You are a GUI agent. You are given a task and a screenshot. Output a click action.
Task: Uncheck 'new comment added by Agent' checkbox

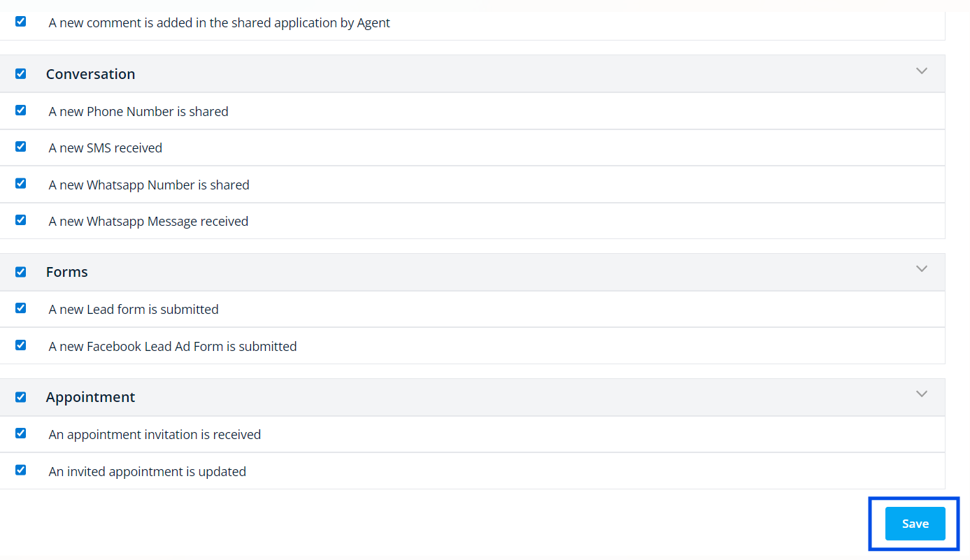coord(20,21)
